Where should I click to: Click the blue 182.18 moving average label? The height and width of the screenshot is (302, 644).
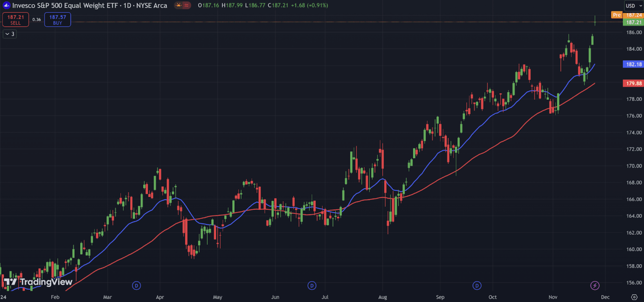(x=633, y=64)
